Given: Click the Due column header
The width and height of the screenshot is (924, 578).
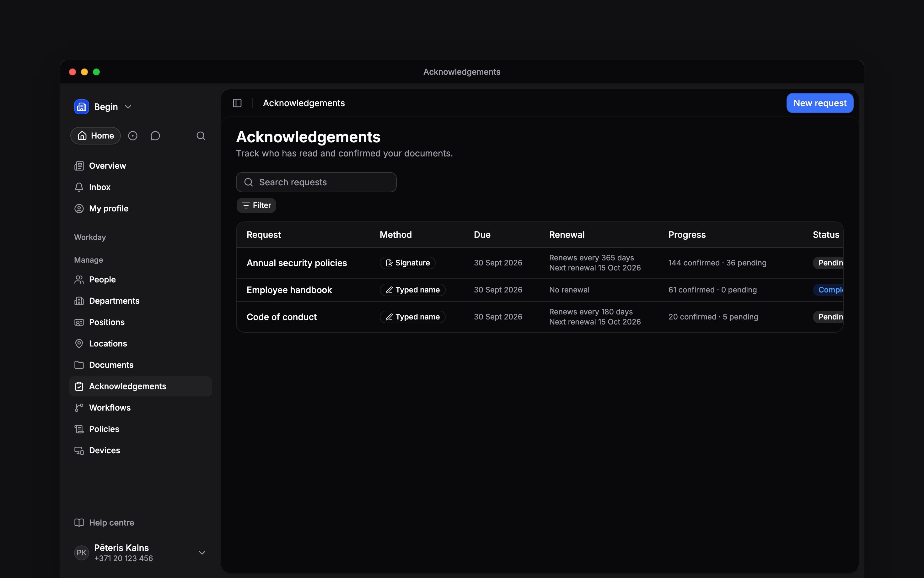Looking at the screenshot, I should pyautogui.click(x=482, y=235).
